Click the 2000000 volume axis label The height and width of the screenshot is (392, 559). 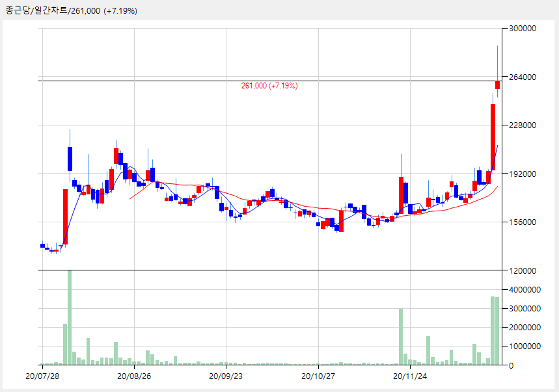[525, 327]
